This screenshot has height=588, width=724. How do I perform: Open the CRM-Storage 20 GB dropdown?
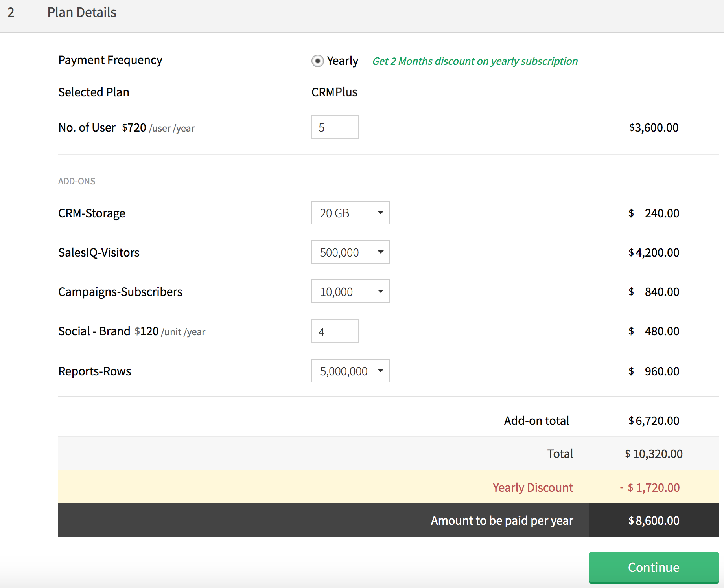(x=350, y=213)
